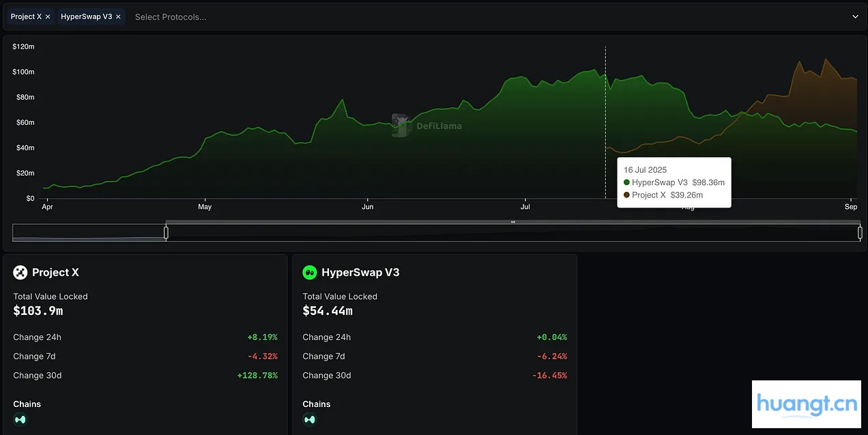Select the HyperSwap V3 chip label
This screenshot has width=868, height=435.
click(x=86, y=17)
